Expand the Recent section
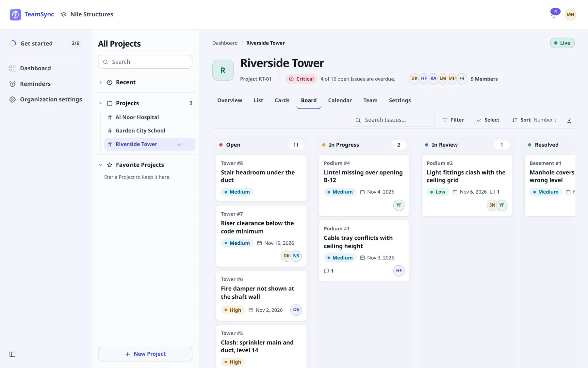 pos(145,82)
